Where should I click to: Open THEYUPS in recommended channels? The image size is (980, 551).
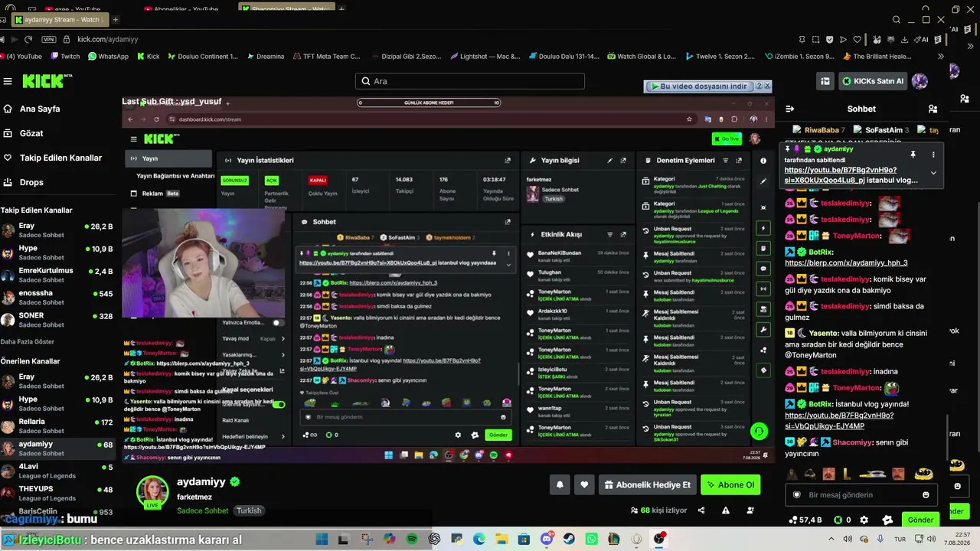57,494
